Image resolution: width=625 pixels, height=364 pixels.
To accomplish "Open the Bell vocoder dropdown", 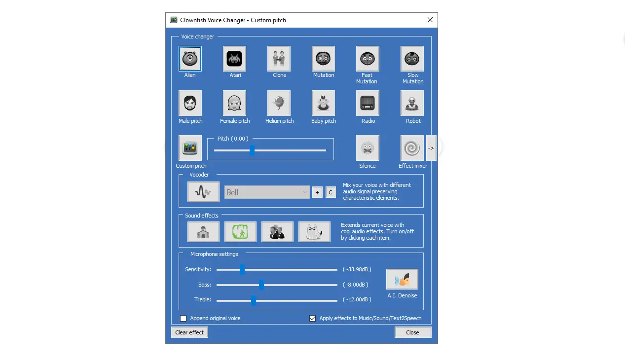I will (x=267, y=192).
